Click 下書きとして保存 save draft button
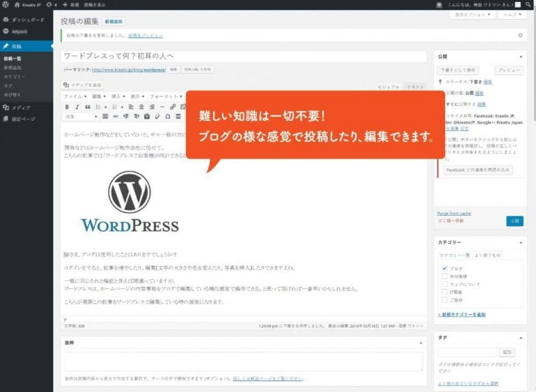 458,70
